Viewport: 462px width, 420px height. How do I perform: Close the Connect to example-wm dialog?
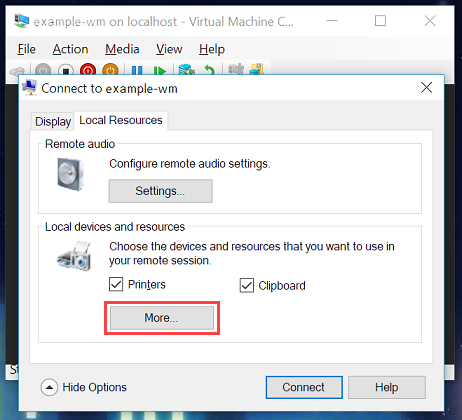426,88
